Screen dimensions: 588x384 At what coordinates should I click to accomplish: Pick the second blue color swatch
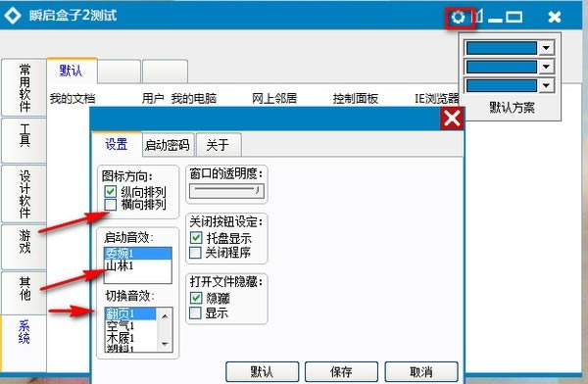pyautogui.click(x=502, y=68)
